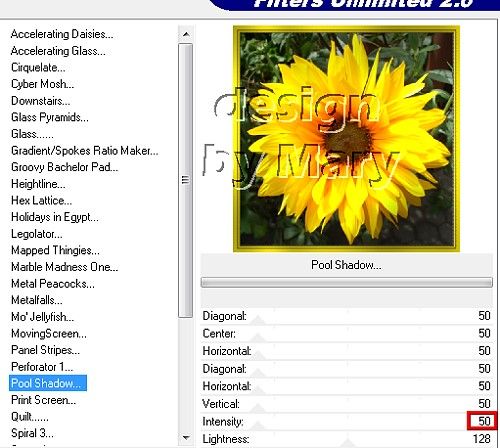Screen dimensions: 500x448
Task: Pick Perforator 1 from the list
Action: click(42, 367)
